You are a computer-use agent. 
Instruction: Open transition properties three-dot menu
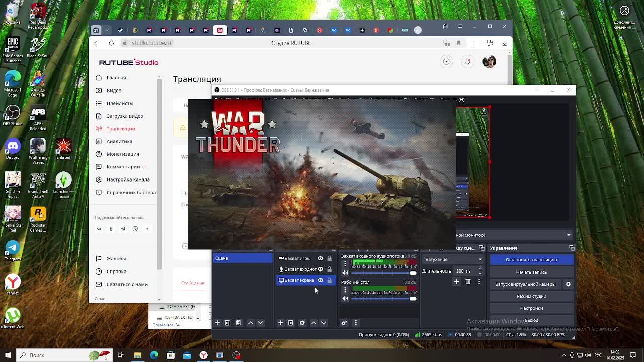pos(479,282)
